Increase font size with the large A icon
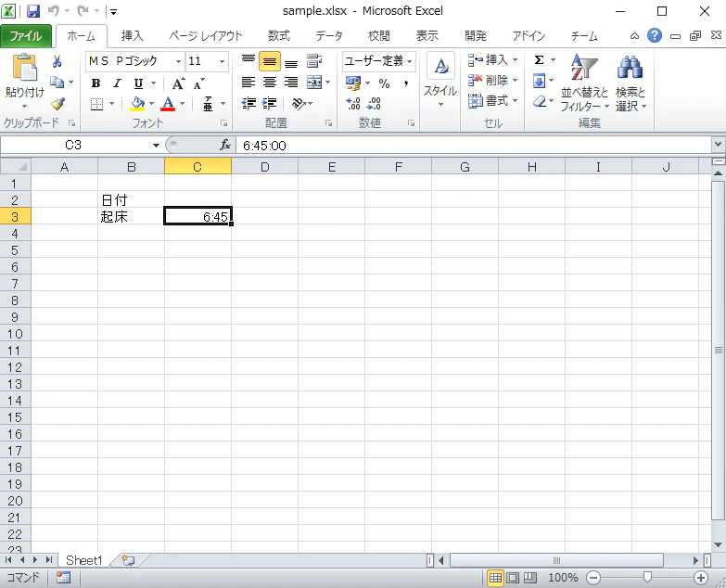Screen dimensions: 726x588 coord(178,83)
